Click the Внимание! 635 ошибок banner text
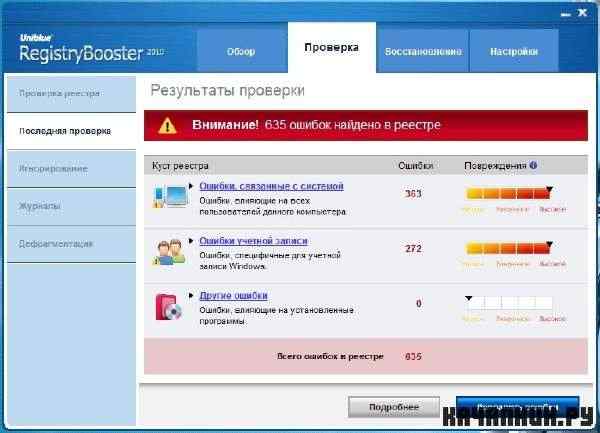Screen dimensions: 600x433 (x=316, y=125)
